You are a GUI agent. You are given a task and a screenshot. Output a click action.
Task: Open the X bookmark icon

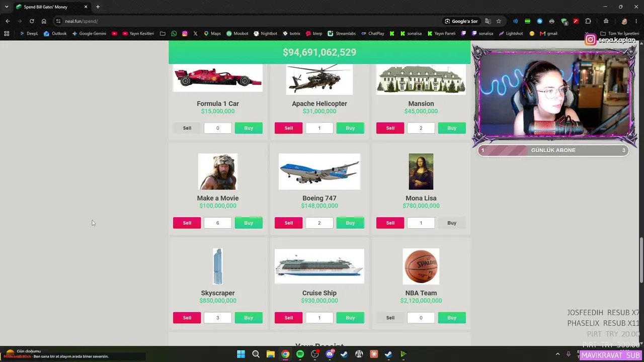pos(195,34)
